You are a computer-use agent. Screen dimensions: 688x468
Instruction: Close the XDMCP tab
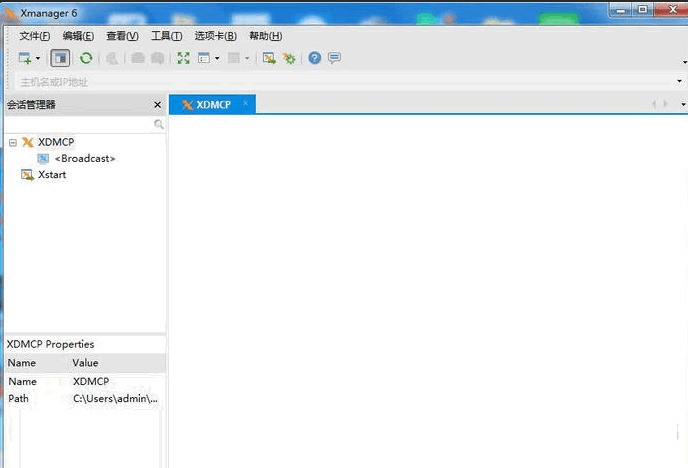point(245,103)
